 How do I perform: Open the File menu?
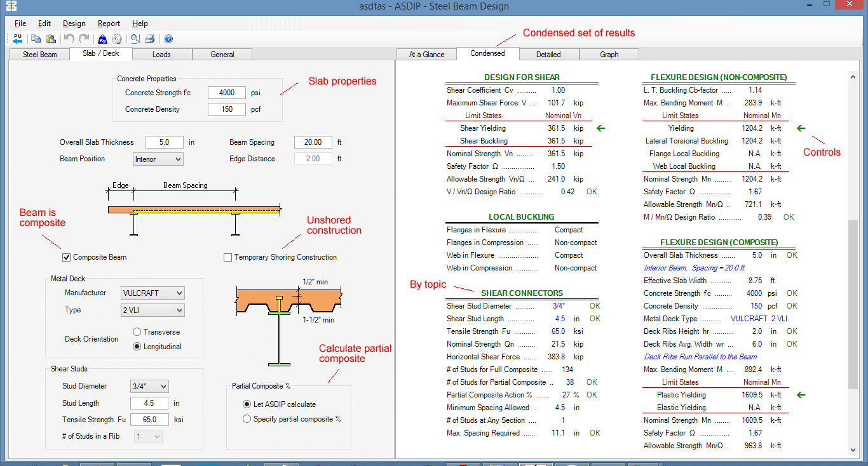(20, 23)
